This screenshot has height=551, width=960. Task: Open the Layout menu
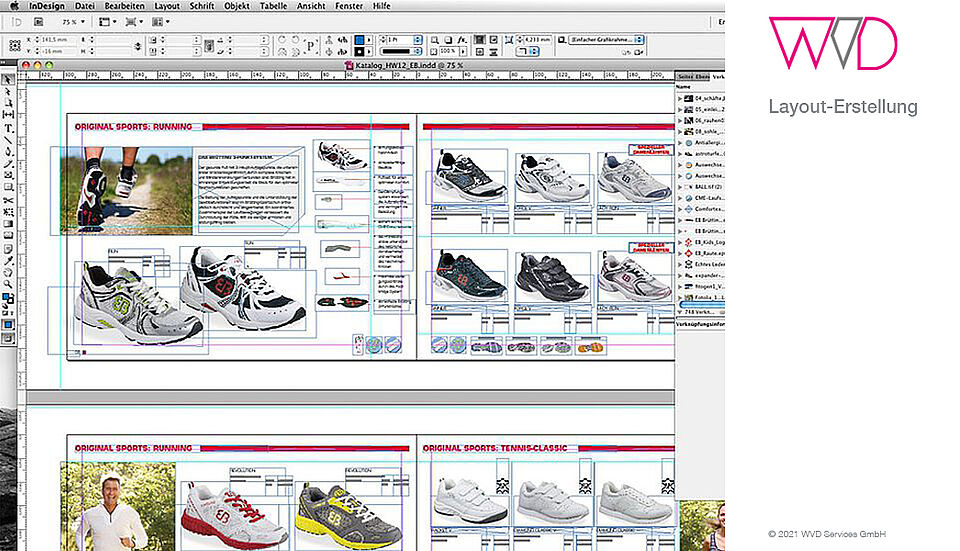click(x=167, y=6)
